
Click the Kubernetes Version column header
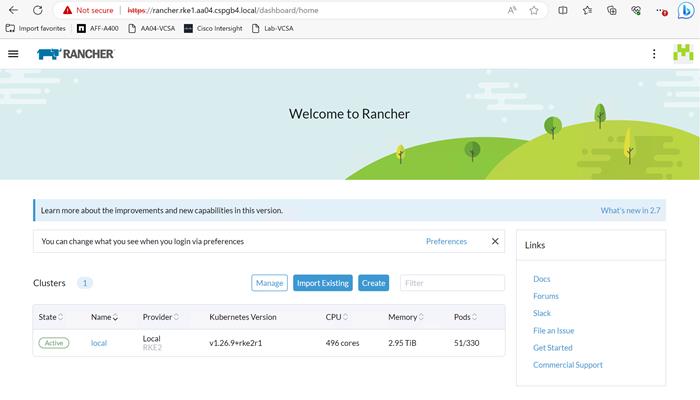[x=243, y=317]
